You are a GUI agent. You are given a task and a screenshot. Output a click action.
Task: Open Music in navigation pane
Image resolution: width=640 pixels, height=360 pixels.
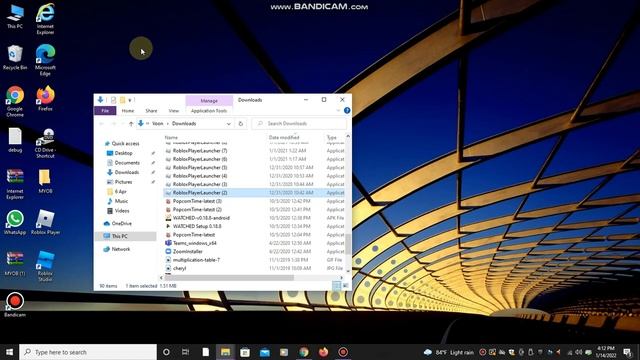point(121,201)
